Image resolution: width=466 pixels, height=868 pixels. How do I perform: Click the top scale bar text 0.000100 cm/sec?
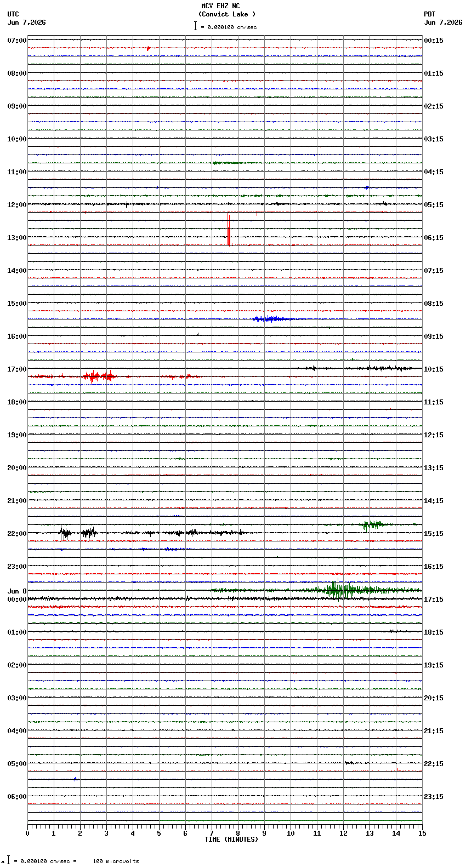pos(232,27)
